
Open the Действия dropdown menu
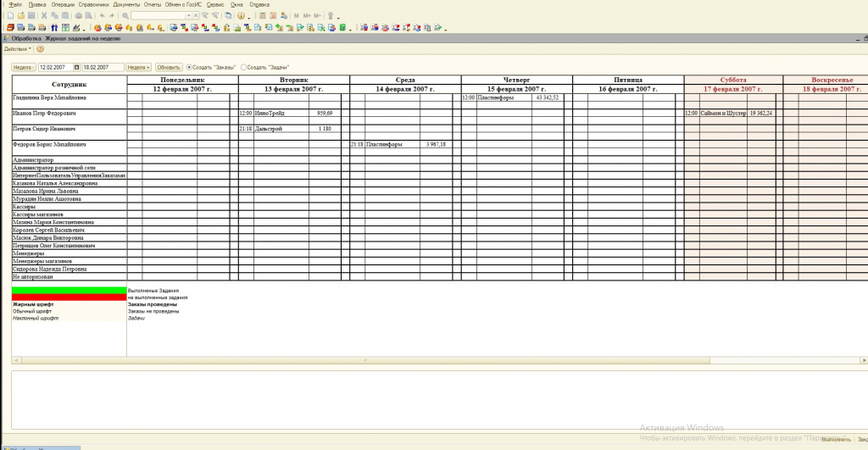click(x=18, y=48)
